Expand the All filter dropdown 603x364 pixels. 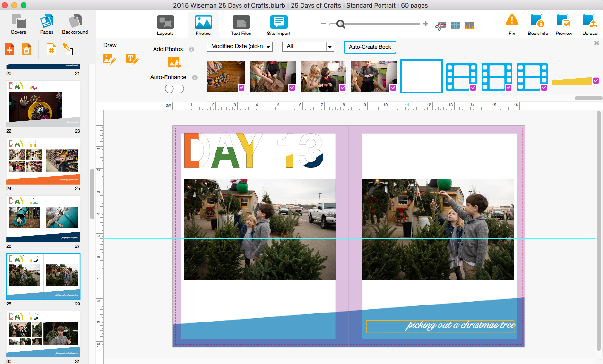click(308, 47)
